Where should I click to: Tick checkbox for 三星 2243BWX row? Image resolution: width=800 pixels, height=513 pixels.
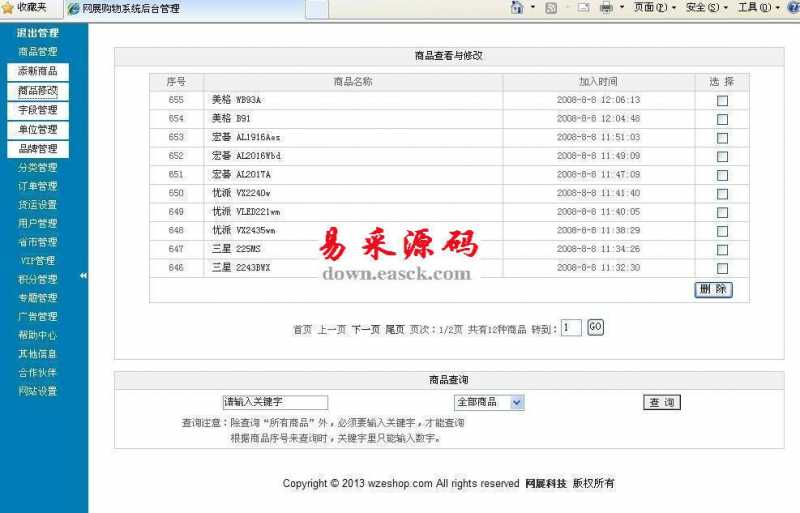pos(722,268)
